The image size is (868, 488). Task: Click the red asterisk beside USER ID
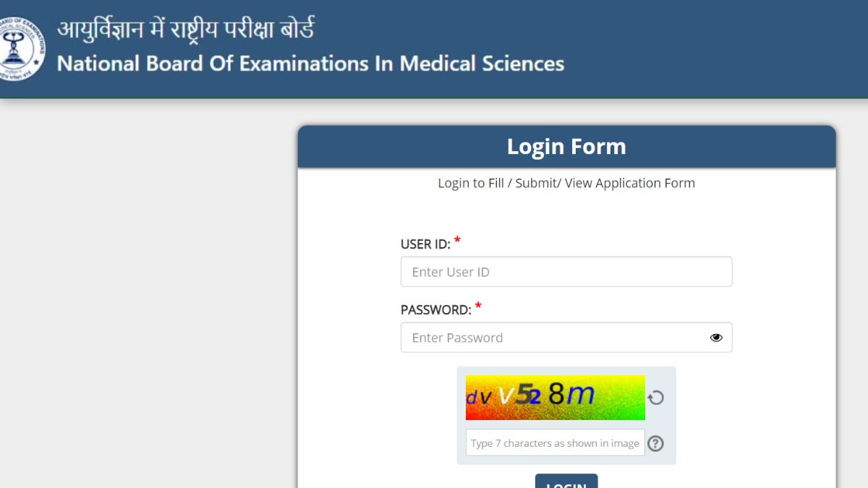457,240
